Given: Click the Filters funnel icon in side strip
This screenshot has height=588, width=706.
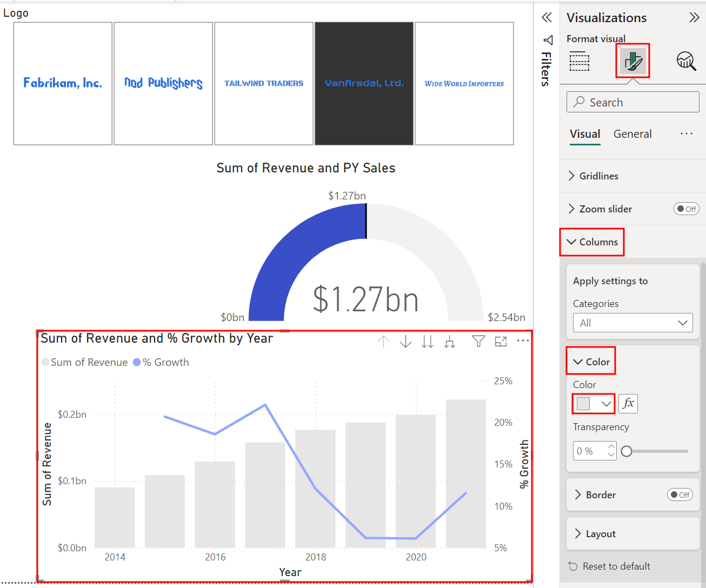Looking at the screenshot, I should coord(548,40).
